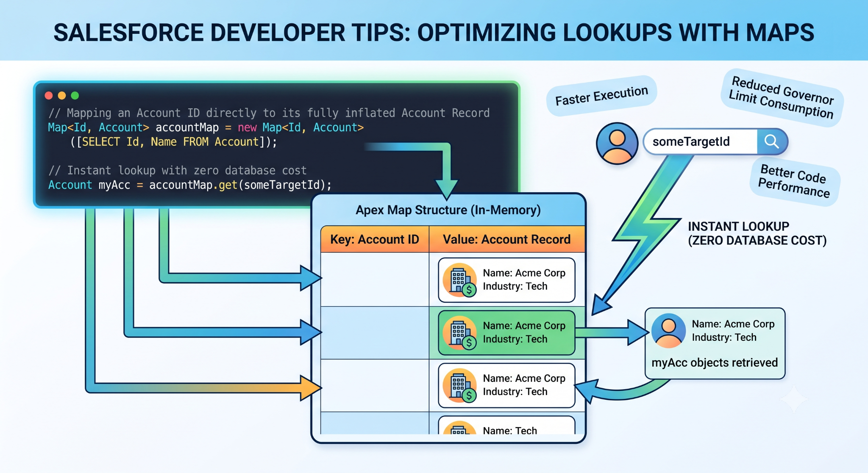Click the red dot in the code window
The image size is (868, 473).
pos(49,95)
